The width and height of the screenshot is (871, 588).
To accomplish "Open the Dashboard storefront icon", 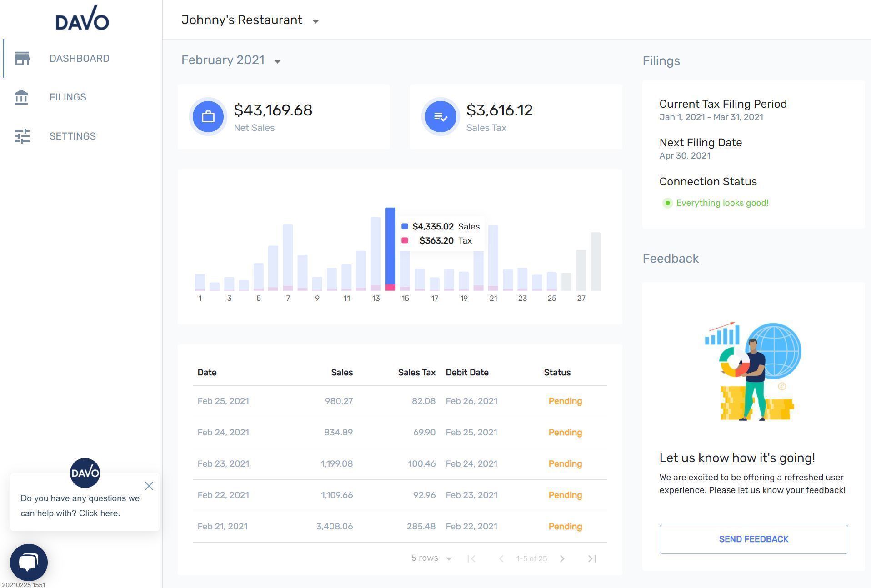I will tap(22, 58).
